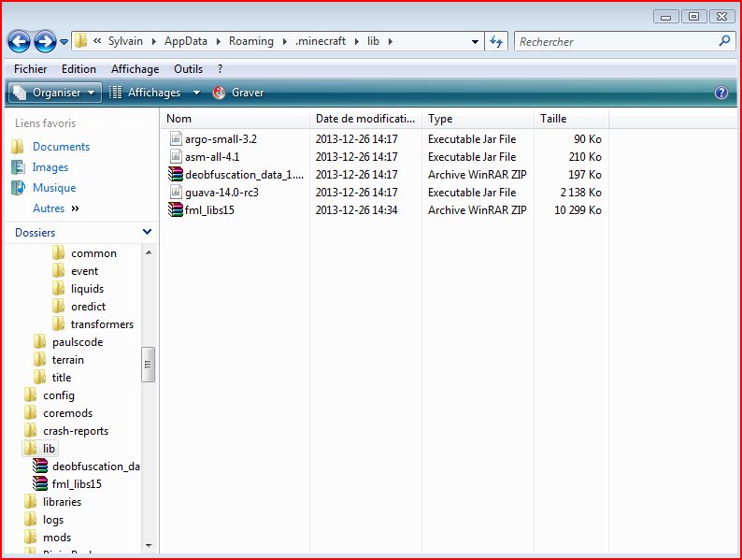742x560 pixels.
Task: Expand arrow after Roaming breadcrumb
Action: click(x=284, y=42)
